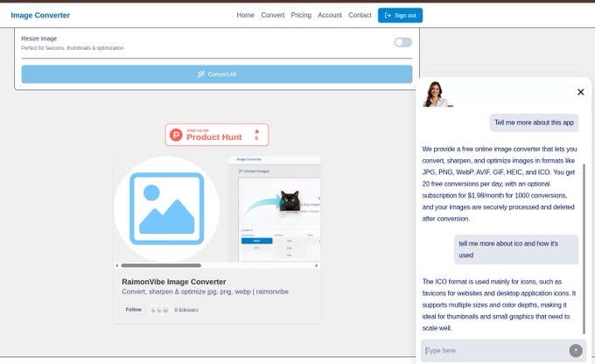Screen dimensions: 595x364
Task: Click the 'Convert, sharpen & optimize' tagline
Action: (x=205, y=291)
